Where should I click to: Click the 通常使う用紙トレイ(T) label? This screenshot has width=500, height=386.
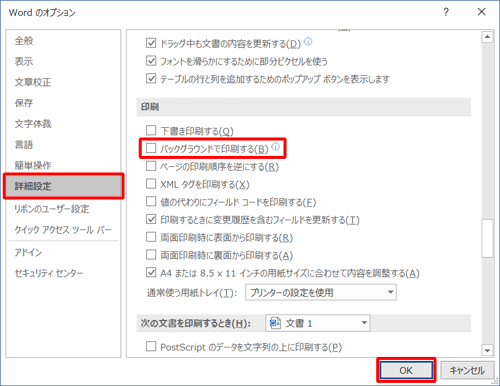tap(192, 293)
